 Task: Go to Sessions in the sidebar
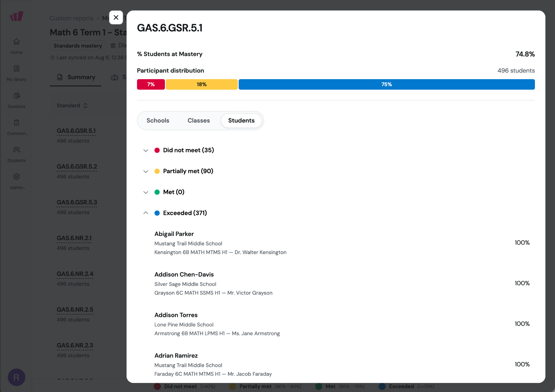pyautogui.click(x=17, y=101)
